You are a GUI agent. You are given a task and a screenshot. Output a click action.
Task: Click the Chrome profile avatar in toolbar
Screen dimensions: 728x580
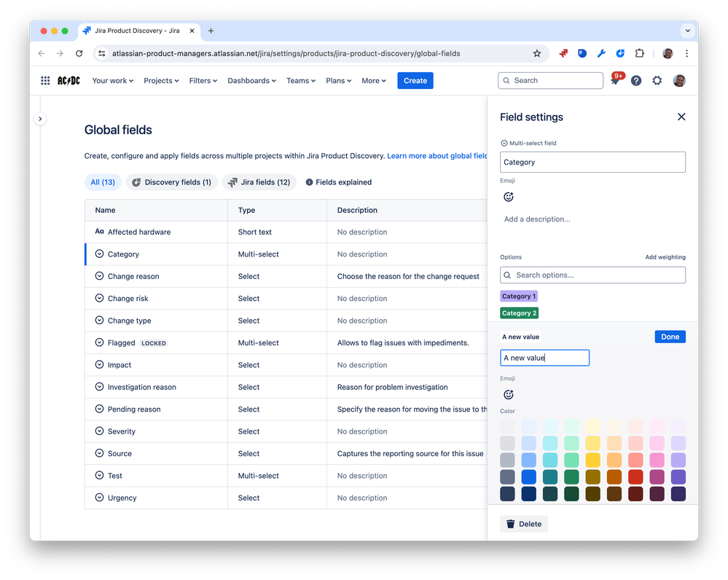[x=668, y=53]
